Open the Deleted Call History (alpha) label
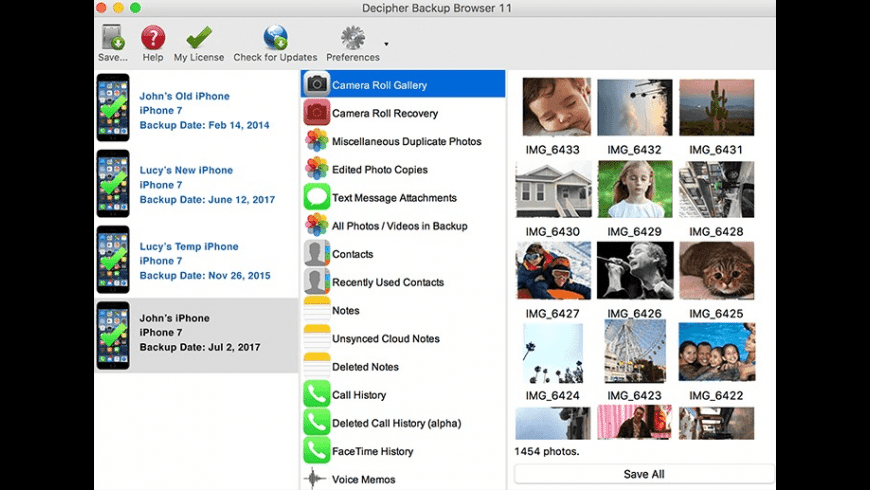Image resolution: width=870 pixels, height=490 pixels. click(397, 423)
